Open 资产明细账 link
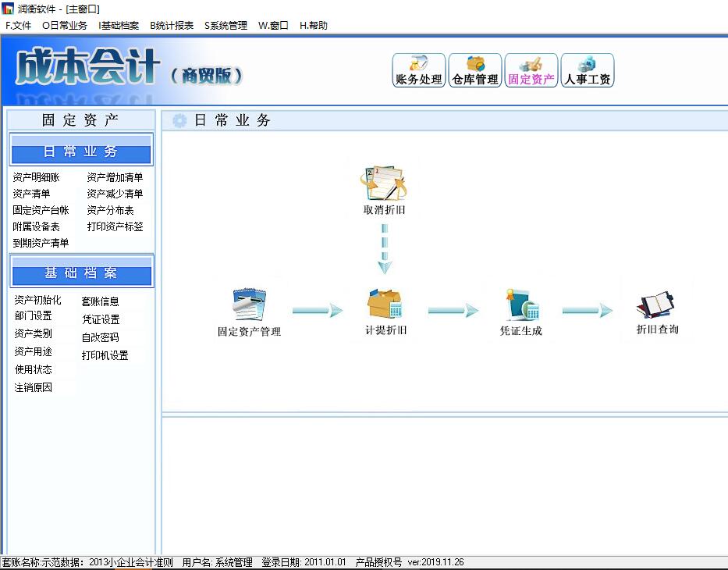Screen dimensions: 728x570 coord(36,177)
